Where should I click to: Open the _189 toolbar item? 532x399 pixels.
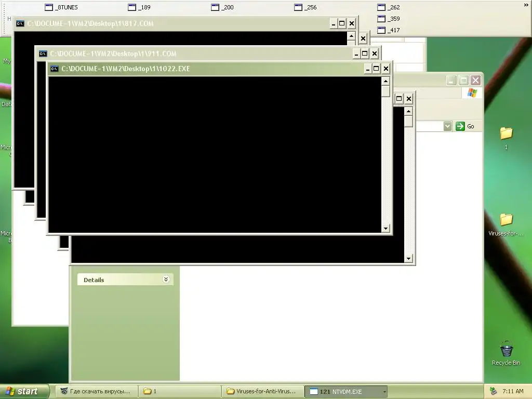coord(139,7)
